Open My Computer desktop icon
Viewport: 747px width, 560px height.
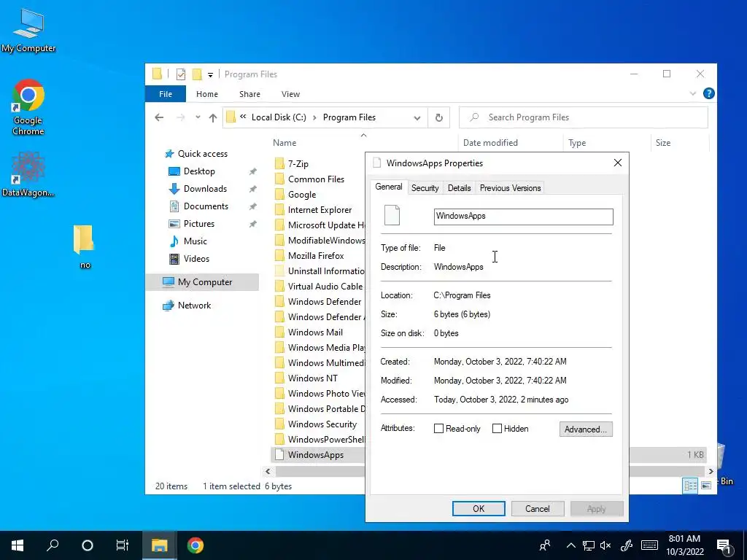[x=28, y=31]
